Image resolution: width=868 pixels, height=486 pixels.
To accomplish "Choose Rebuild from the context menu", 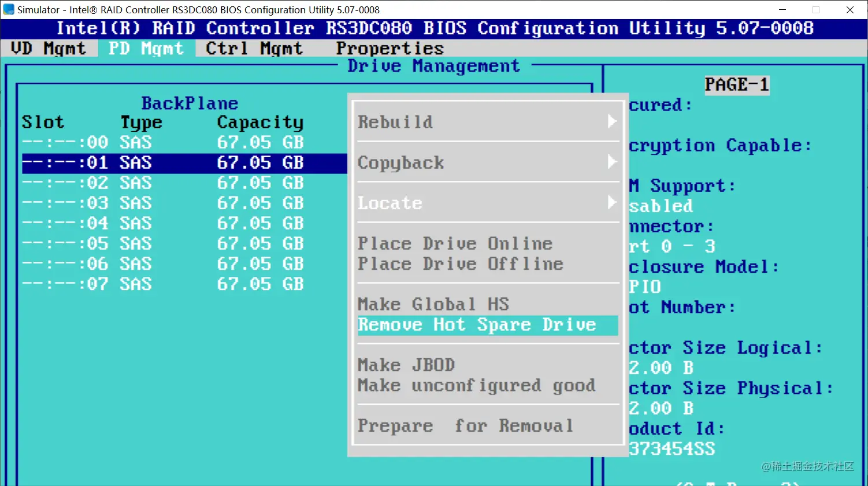I will coord(395,122).
